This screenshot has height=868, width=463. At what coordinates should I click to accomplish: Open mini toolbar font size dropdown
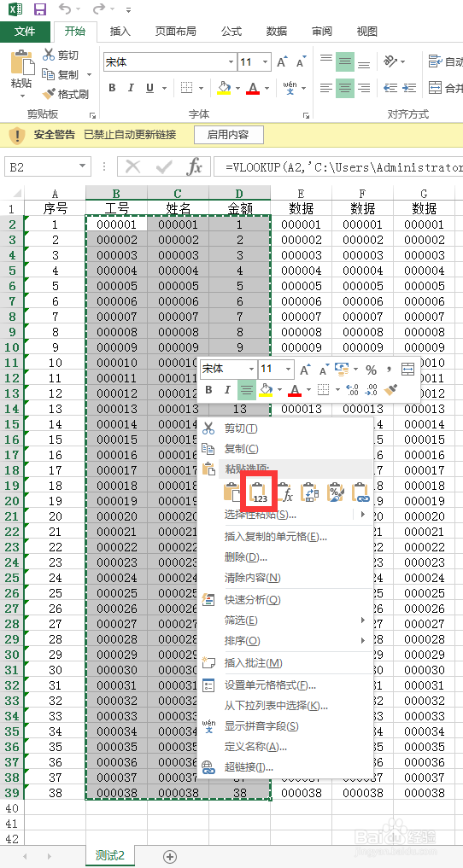[288, 370]
